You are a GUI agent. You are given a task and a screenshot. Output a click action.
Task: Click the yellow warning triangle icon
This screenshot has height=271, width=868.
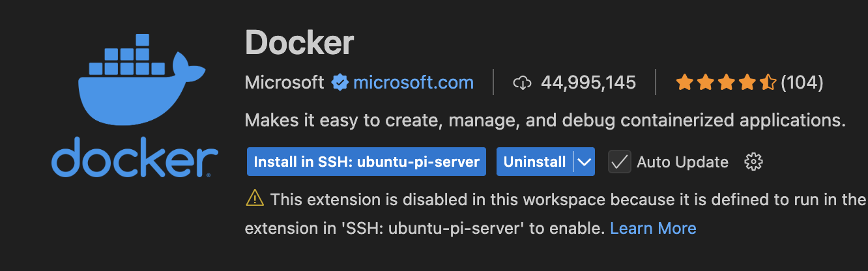[254, 199]
